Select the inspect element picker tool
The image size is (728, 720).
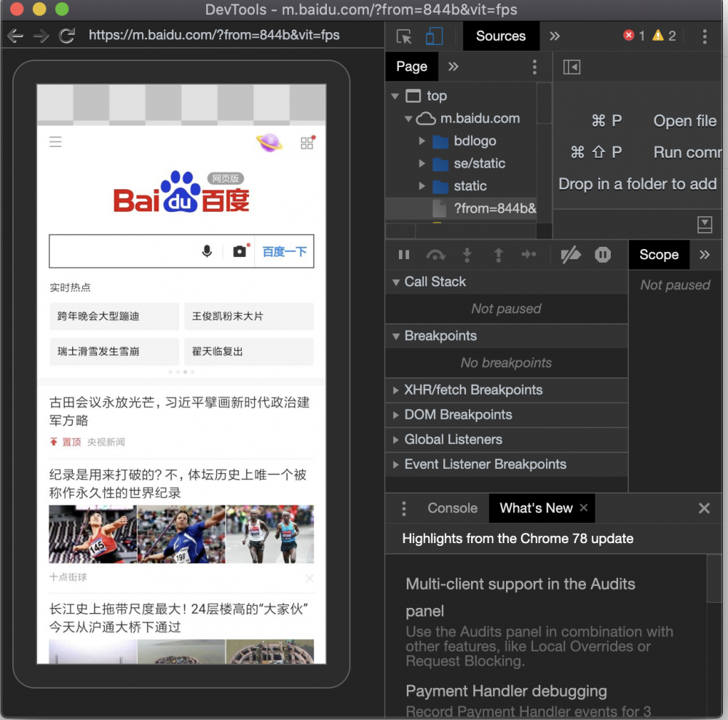click(x=405, y=36)
